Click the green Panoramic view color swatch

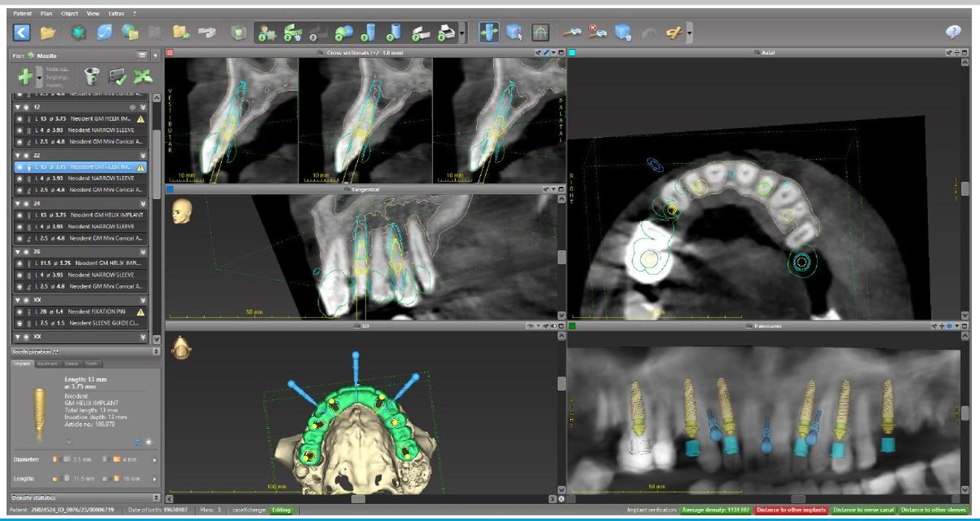572,326
